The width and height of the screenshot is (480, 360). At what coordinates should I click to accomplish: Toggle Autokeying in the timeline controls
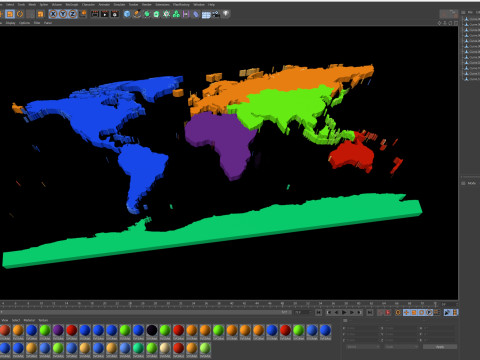[387, 312]
